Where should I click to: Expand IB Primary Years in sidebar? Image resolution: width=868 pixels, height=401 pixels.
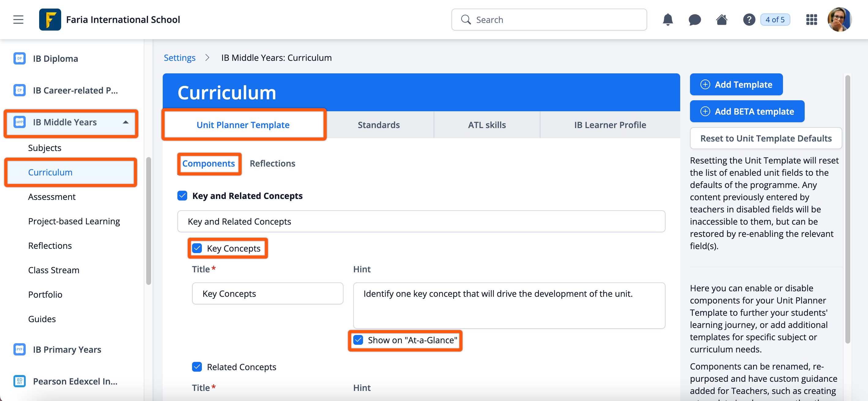click(67, 349)
